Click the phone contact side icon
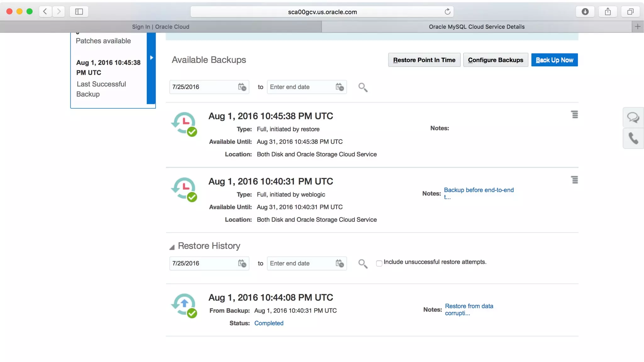This screenshot has width=644, height=362. [x=633, y=138]
